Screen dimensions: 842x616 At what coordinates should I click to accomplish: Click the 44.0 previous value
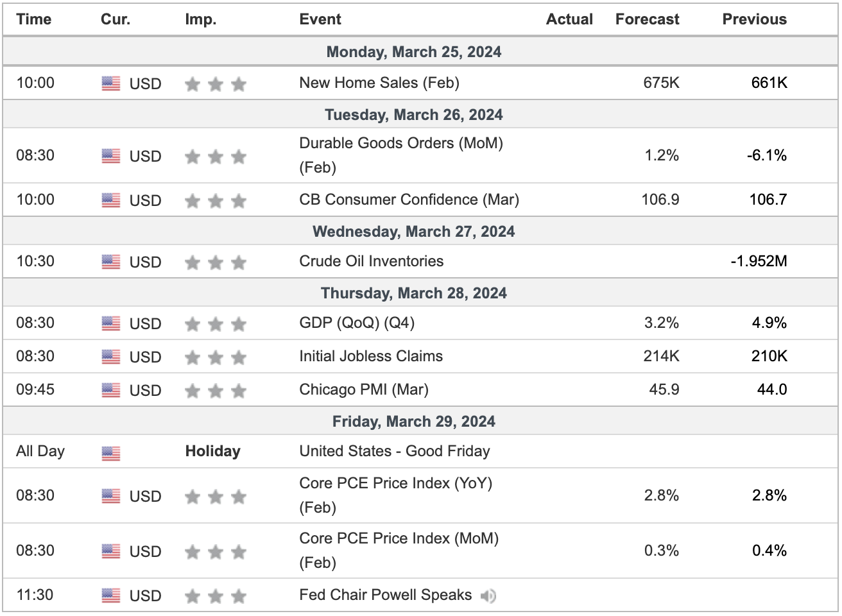point(772,389)
